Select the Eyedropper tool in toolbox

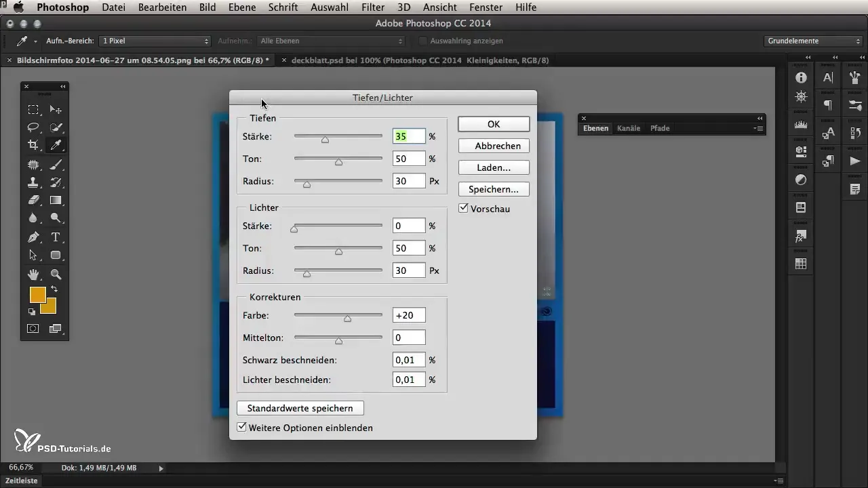pos(56,145)
